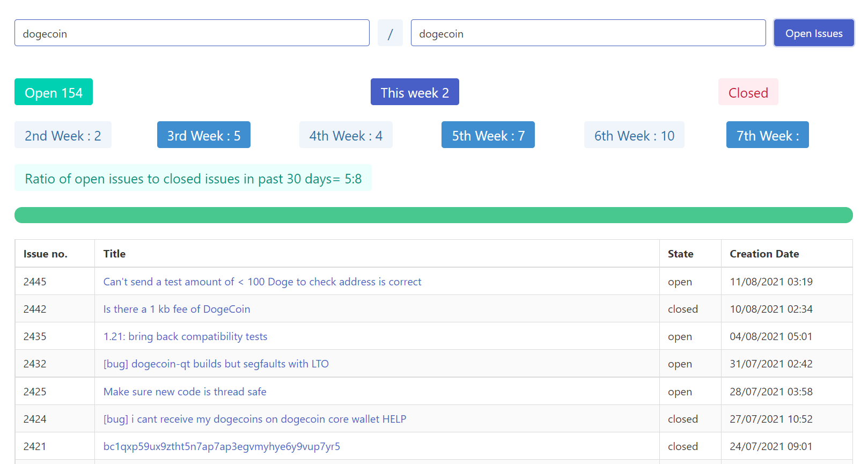
Task: Select the Open 154 filter button
Action: (x=54, y=92)
